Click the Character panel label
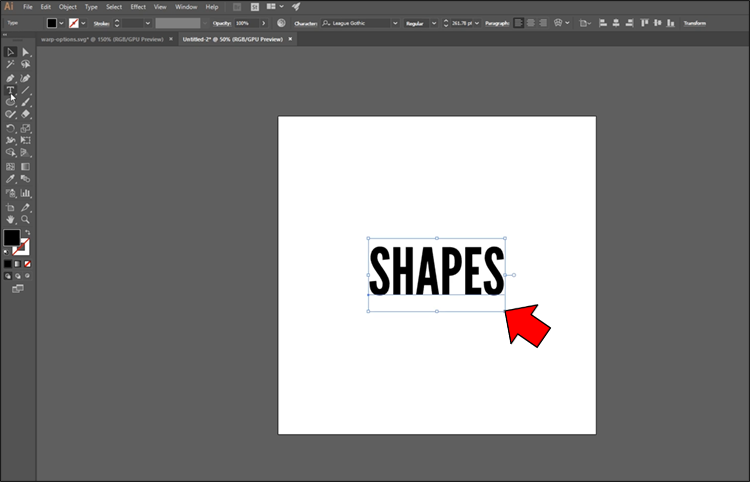The width and height of the screenshot is (750, 482). pos(304,22)
